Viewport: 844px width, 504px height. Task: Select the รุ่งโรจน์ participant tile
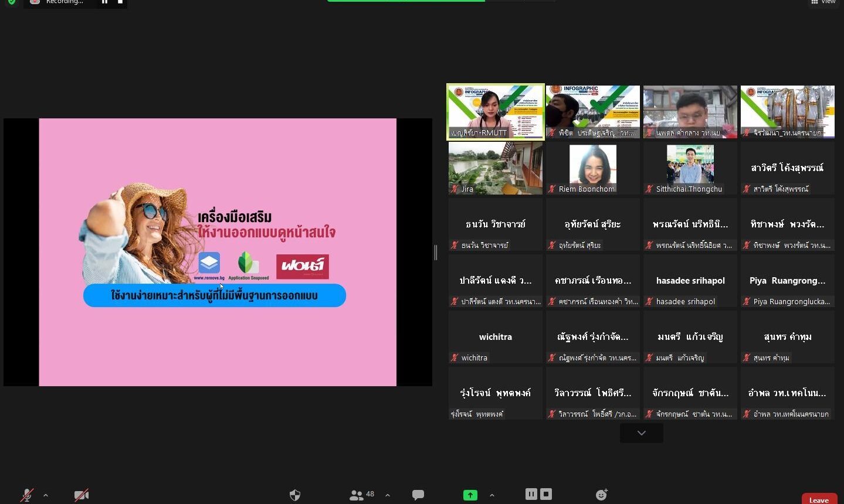[x=496, y=393]
